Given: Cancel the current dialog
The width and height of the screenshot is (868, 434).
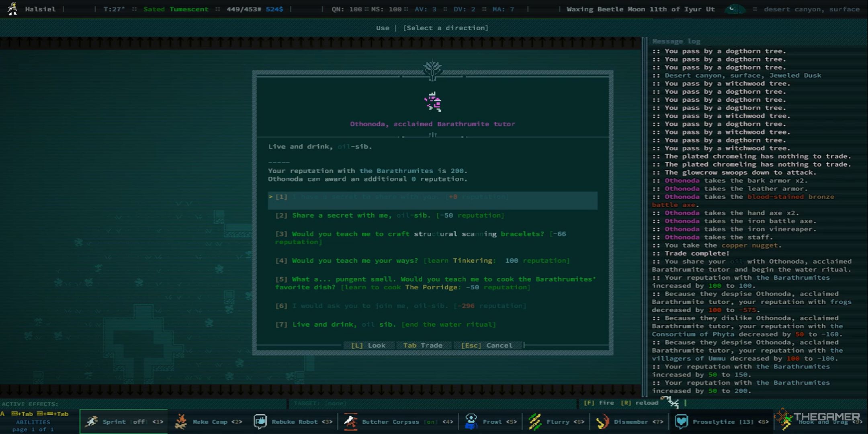Looking at the screenshot, I should point(485,345).
